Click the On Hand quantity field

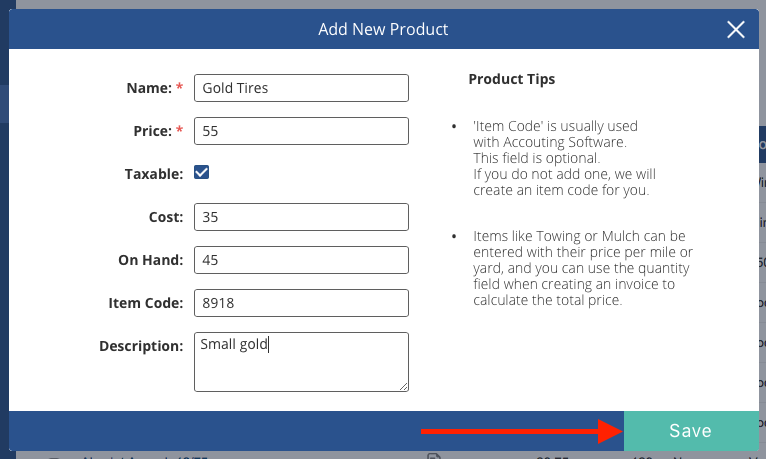point(301,260)
